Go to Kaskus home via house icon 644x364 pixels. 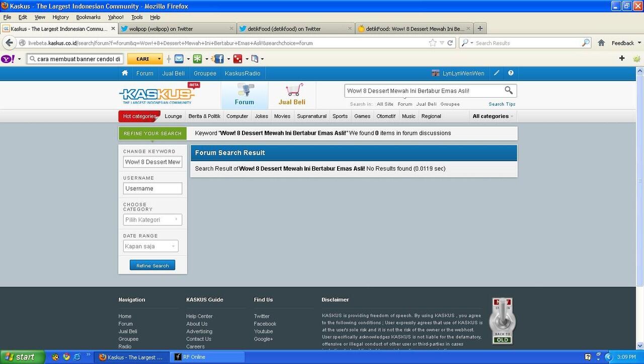click(x=125, y=73)
